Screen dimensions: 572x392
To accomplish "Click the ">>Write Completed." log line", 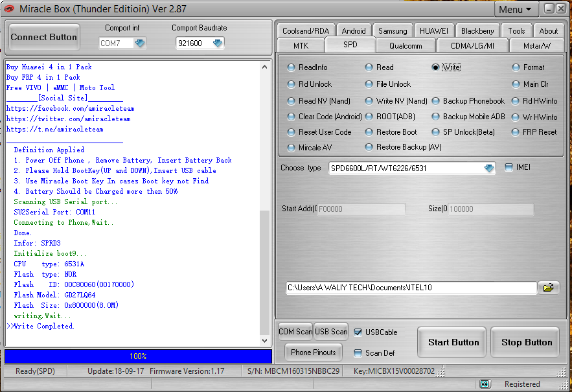I will coord(41,326).
